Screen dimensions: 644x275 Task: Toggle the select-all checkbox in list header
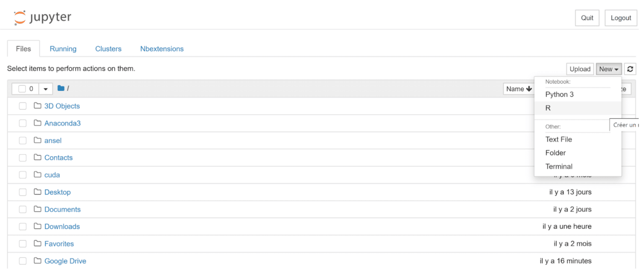(x=22, y=89)
